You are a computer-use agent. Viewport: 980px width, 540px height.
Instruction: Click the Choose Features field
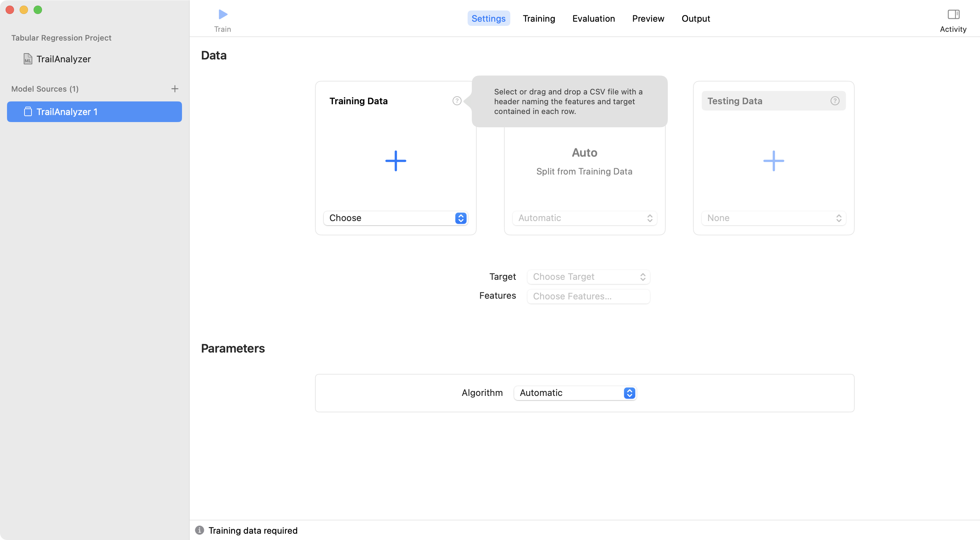click(588, 296)
